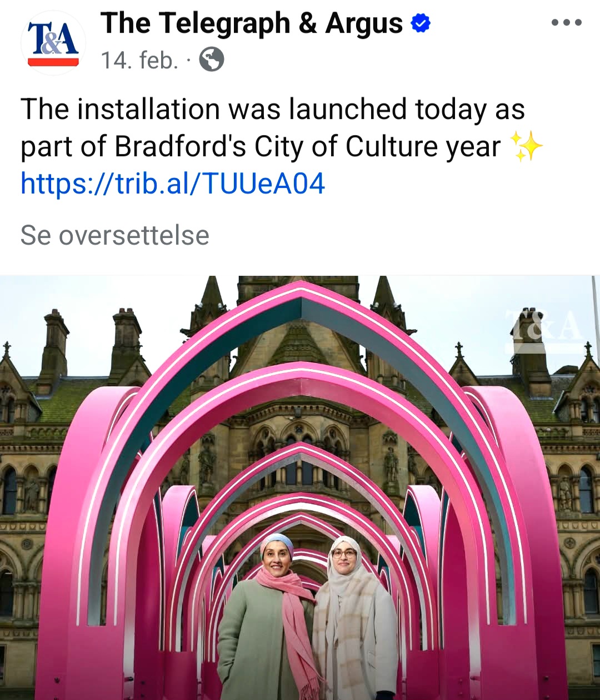This screenshot has height=700, width=600.
Task: Click the light blue headscarf in the photo
Action: [x=277, y=543]
